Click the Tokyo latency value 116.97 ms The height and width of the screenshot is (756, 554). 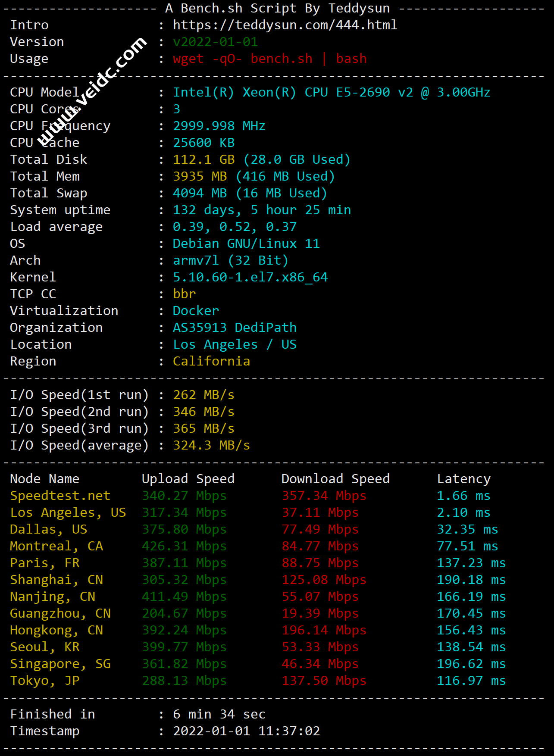pos(471,681)
